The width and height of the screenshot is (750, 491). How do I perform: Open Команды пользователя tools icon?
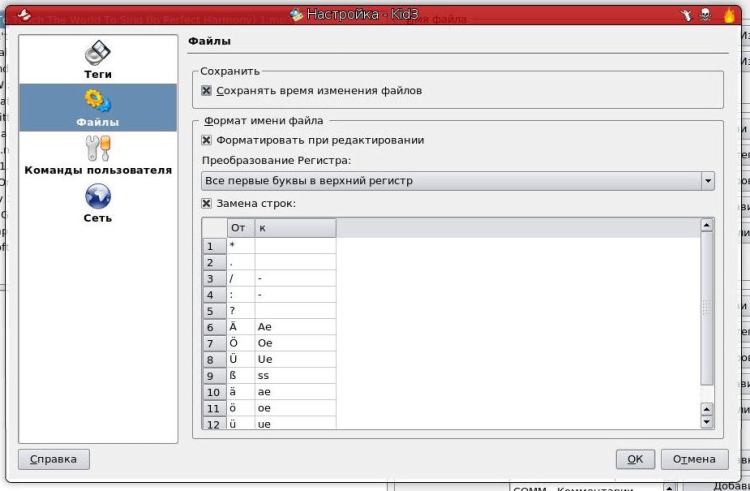[98, 148]
